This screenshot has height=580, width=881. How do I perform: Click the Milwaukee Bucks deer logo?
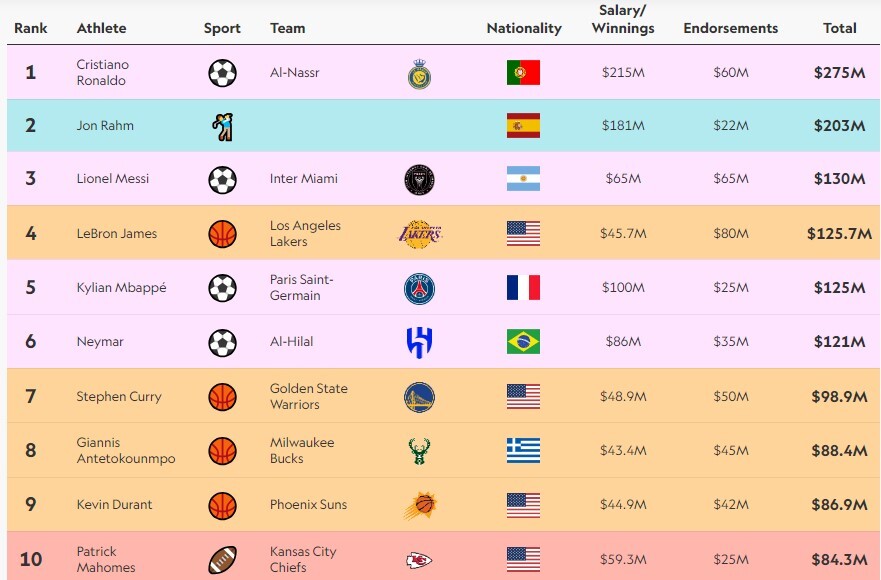point(419,451)
